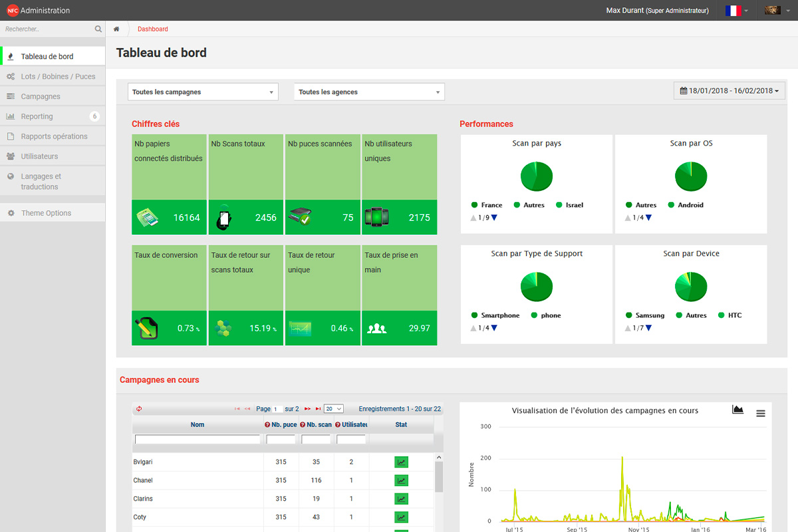Click the conversion rate pencil icon
This screenshot has width=798, height=532.
(x=146, y=329)
